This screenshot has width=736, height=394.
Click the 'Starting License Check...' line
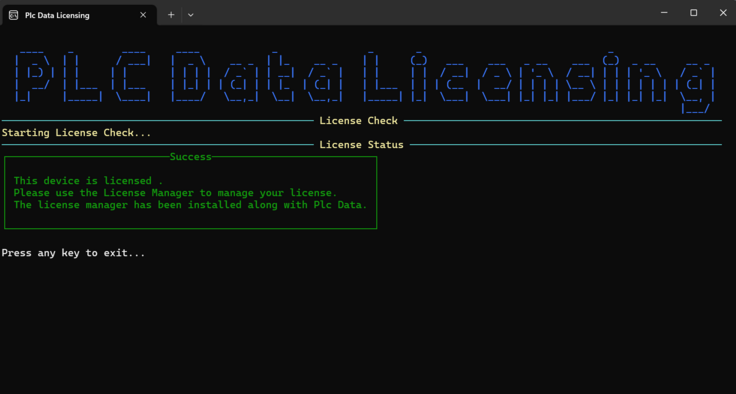pos(77,133)
